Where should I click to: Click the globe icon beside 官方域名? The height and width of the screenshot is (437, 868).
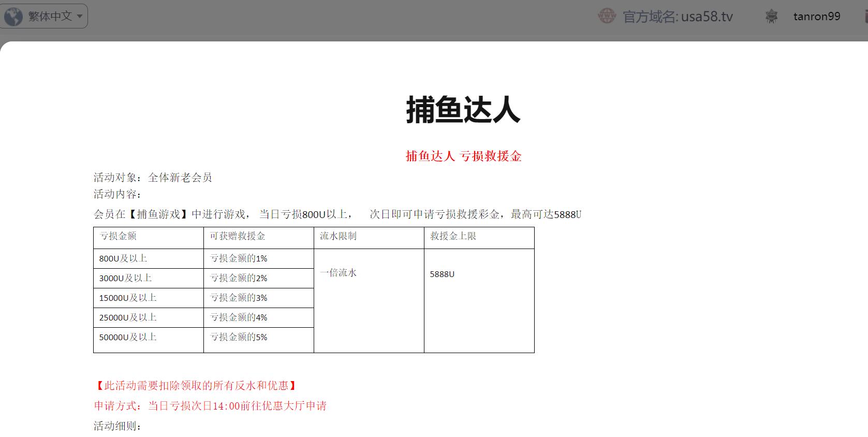(x=607, y=16)
